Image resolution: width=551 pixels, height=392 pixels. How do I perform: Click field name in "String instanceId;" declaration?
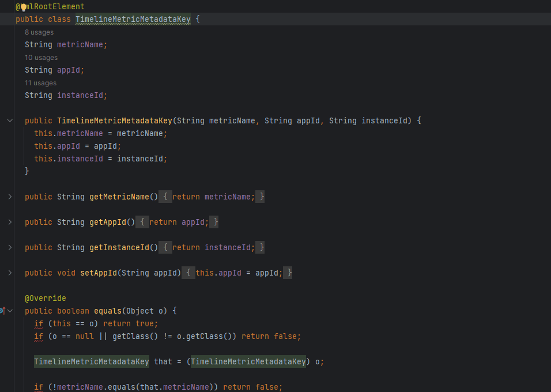[80, 95]
